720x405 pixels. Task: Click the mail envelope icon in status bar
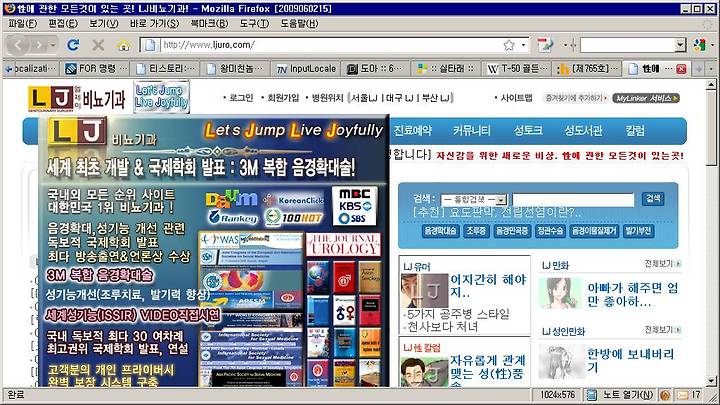[x=683, y=394]
